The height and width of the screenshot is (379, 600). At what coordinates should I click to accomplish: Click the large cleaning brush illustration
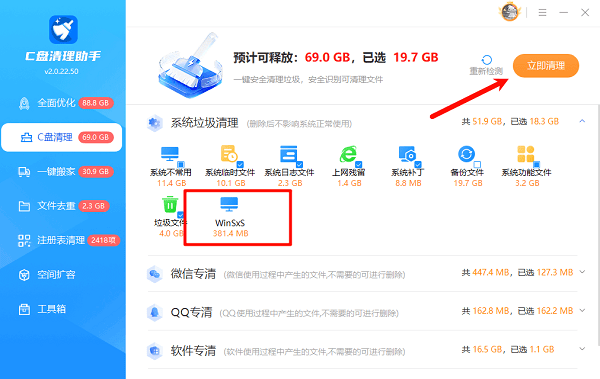click(190, 66)
